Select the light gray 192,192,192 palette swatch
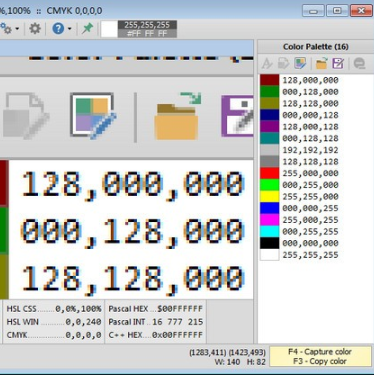This screenshot has width=374, height=375. coord(269,150)
